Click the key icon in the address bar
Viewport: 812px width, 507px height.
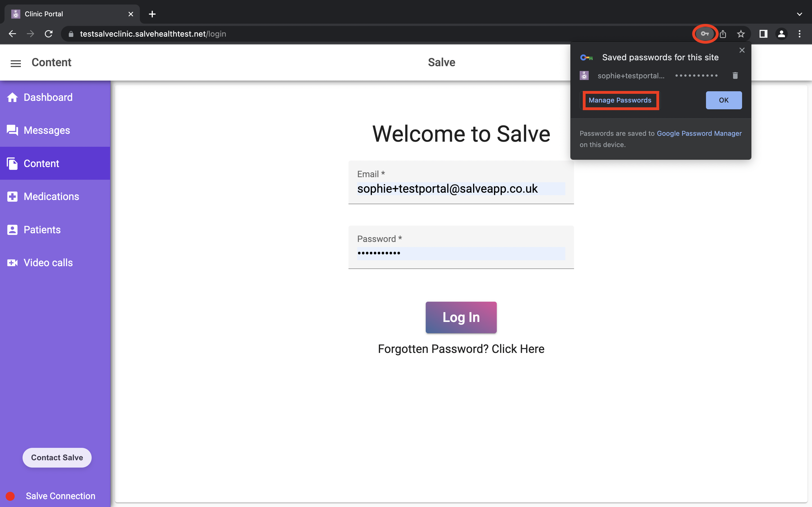(x=705, y=34)
